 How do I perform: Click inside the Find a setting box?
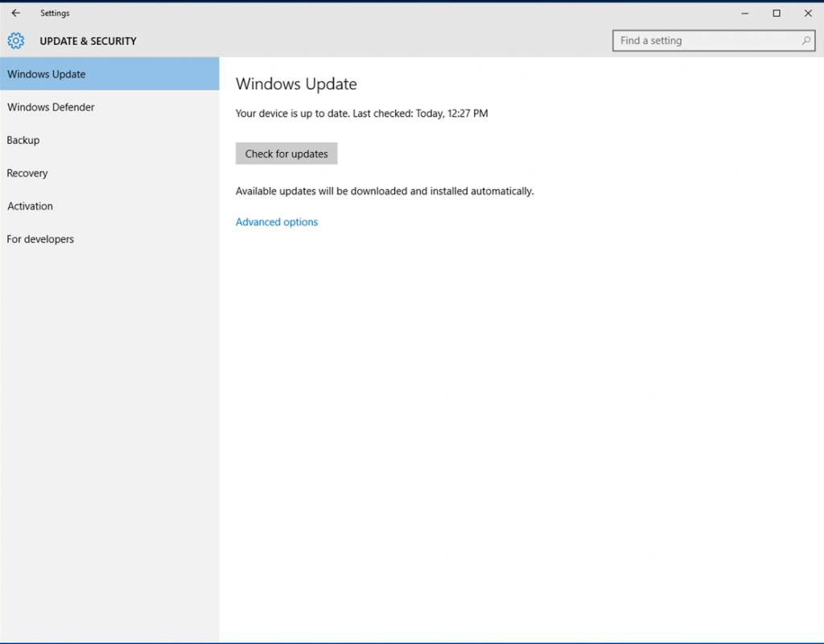[700, 40]
